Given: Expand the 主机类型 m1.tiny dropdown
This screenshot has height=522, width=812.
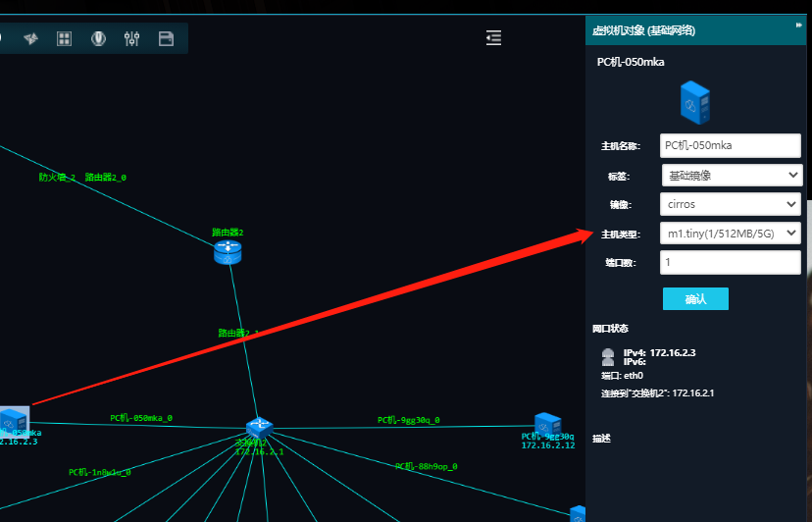Looking at the screenshot, I should (731, 234).
